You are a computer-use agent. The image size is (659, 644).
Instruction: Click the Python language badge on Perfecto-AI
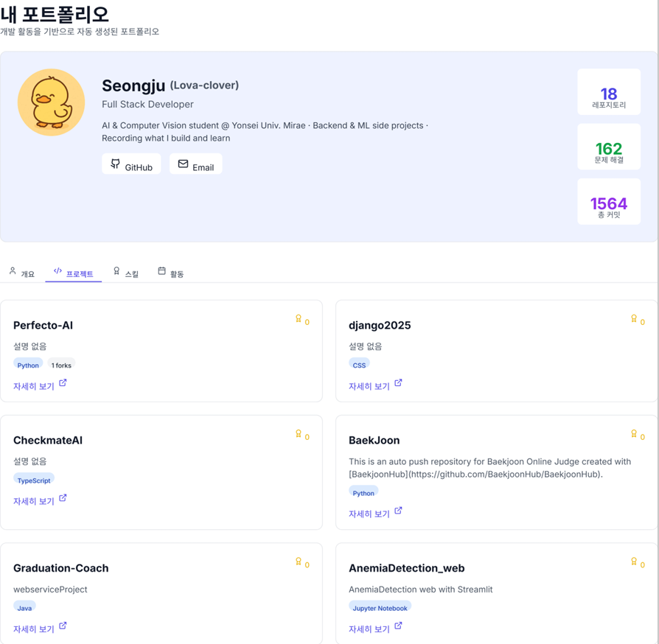[28, 365]
